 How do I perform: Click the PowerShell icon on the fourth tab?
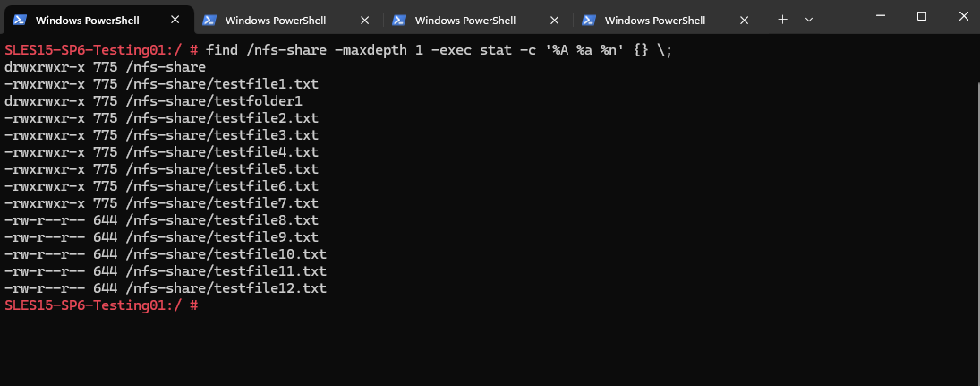[x=589, y=20]
